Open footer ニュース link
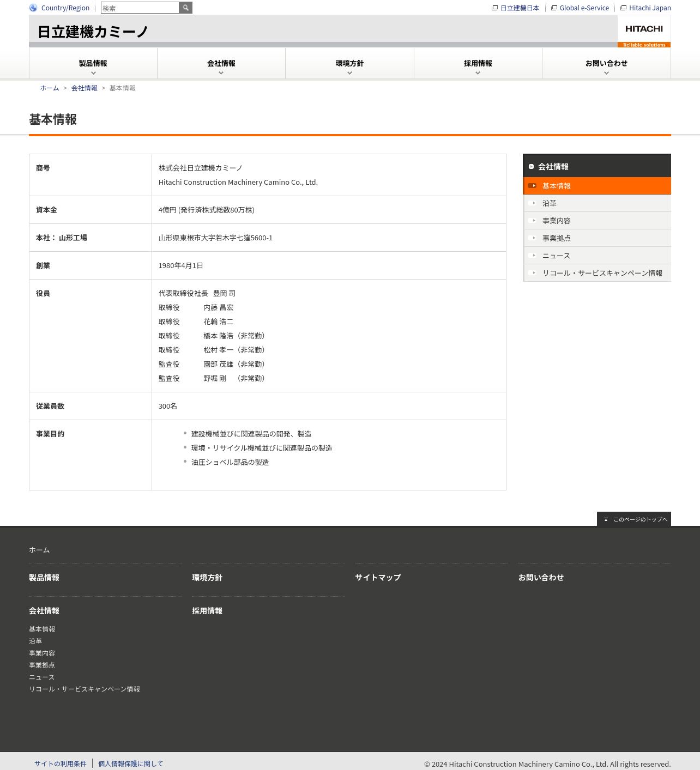This screenshot has width=700, height=770. pos(42,677)
